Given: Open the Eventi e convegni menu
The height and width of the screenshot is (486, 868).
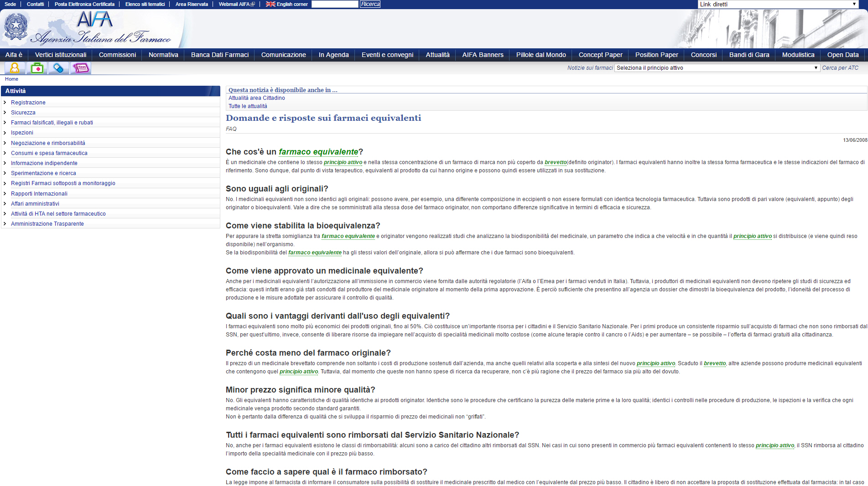Looking at the screenshot, I should coord(387,55).
